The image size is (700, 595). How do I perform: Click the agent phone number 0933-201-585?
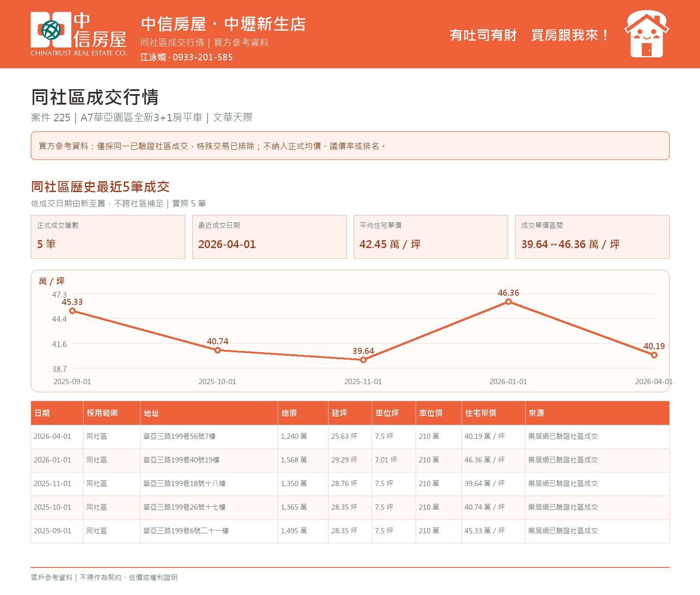(x=203, y=57)
